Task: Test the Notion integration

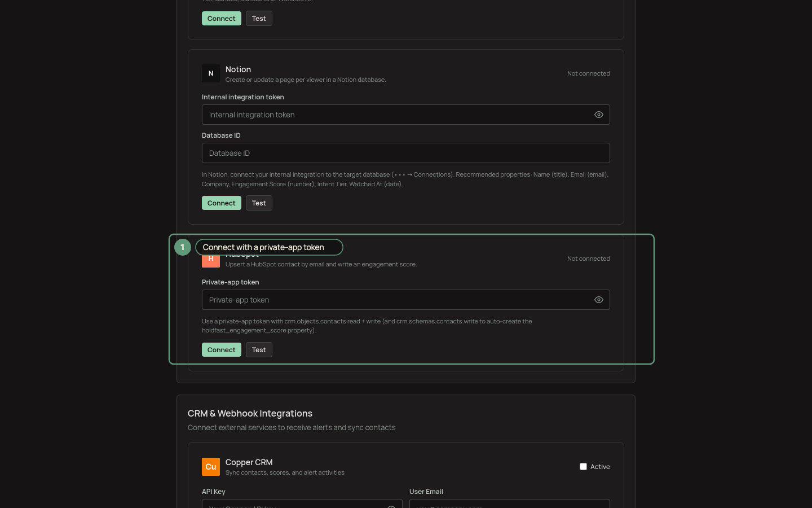Action: tap(259, 203)
